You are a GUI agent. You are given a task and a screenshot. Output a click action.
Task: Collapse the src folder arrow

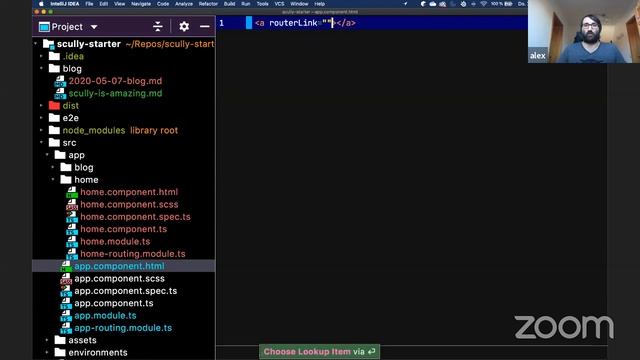pos(41,142)
